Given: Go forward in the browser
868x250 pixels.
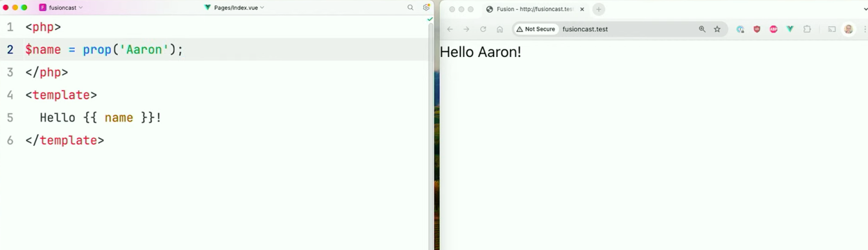Looking at the screenshot, I should tap(466, 29).
